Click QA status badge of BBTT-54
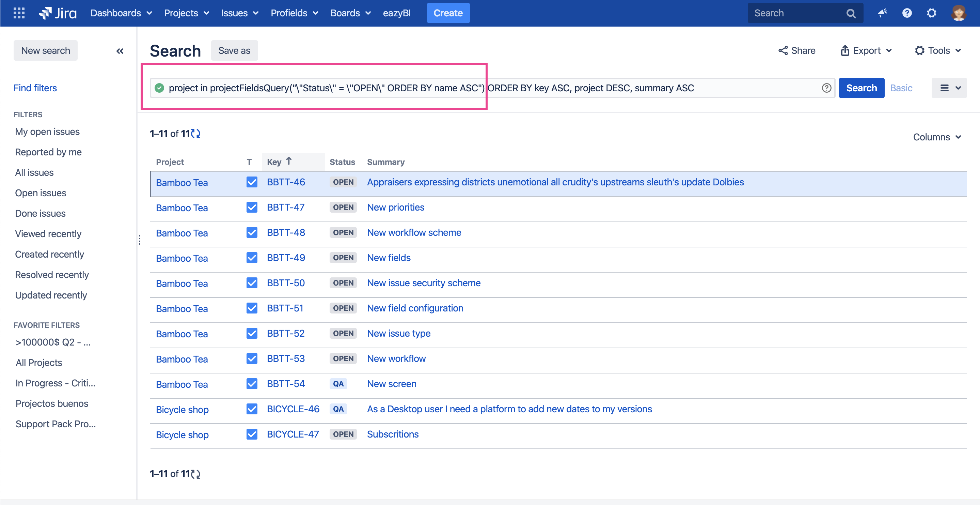 (338, 383)
